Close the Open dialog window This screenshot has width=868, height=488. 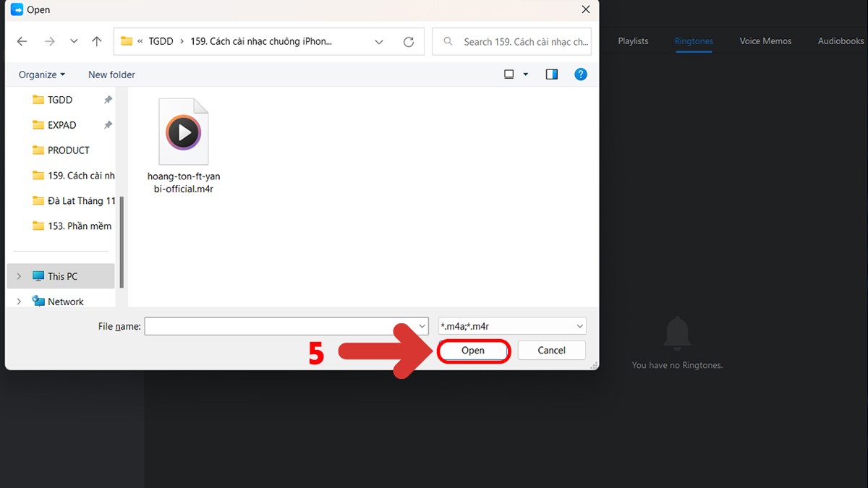pos(586,10)
